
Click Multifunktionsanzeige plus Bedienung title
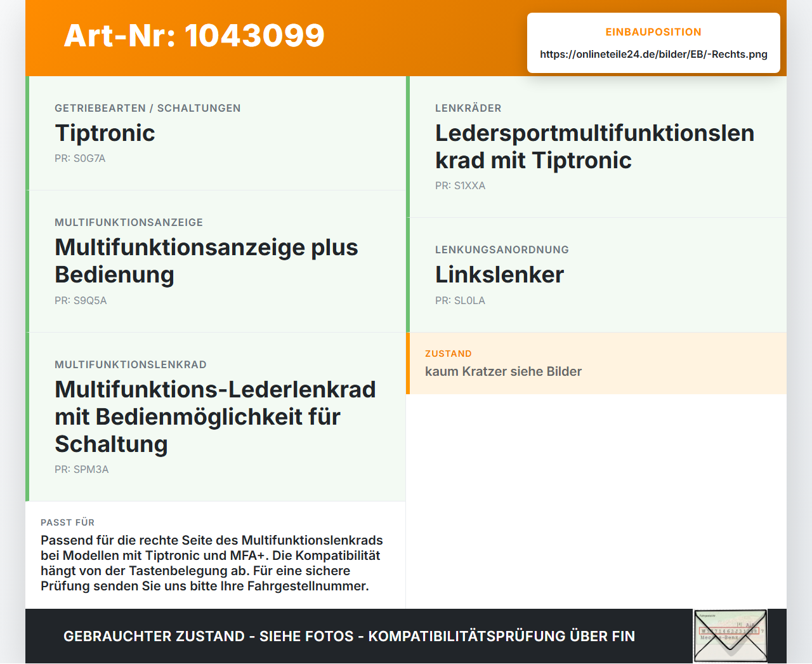[206, 261]
